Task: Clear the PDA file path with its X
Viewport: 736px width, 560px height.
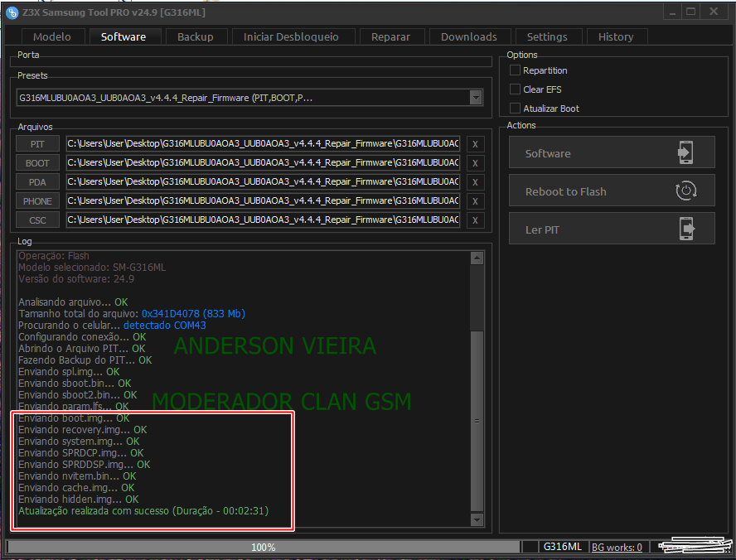Action: tap(475, 182)
